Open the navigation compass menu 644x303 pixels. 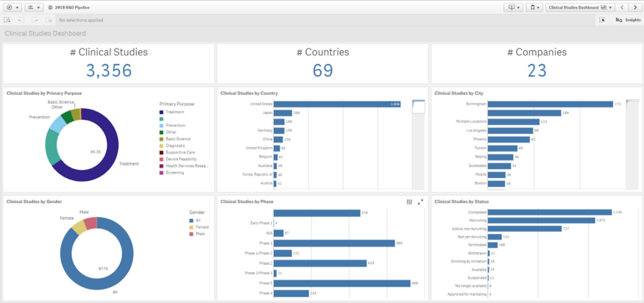click(13, 7)
